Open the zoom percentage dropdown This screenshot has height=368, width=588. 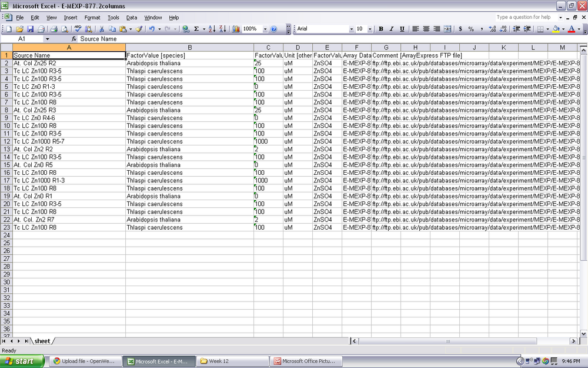tap(265, 29)
